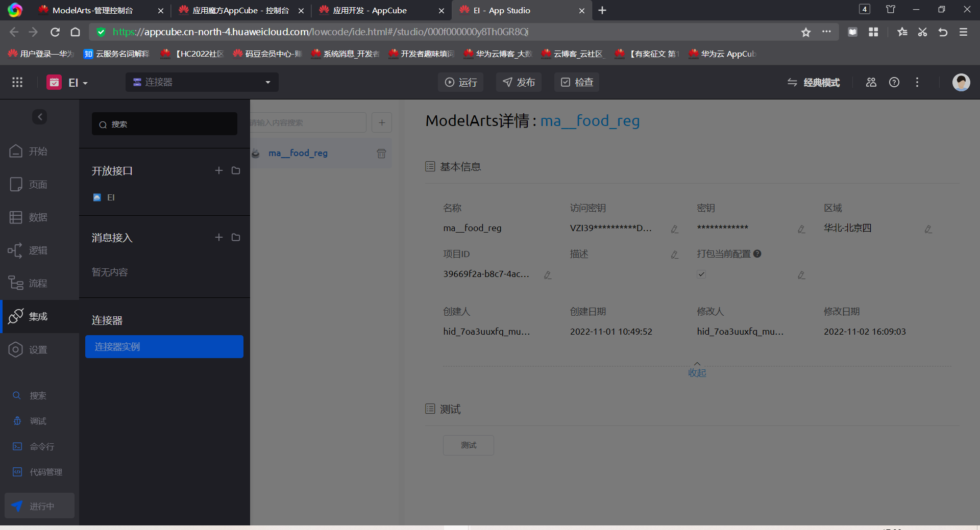Open the 命令行 command line tool

pyautogui.click(x=34, y=446)
